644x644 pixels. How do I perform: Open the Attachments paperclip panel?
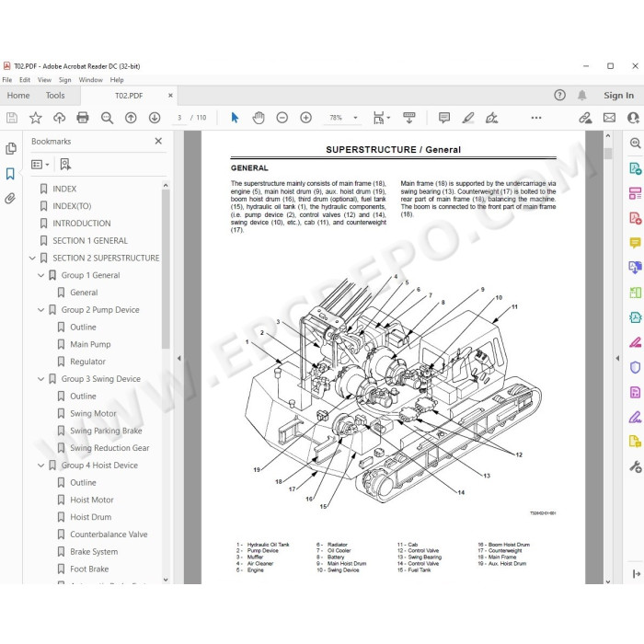[10, 199]
